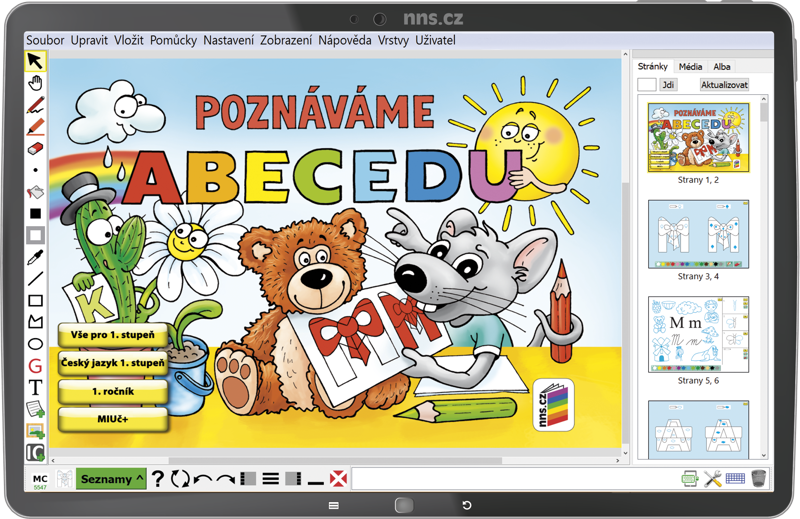Click the red G tool icon
800x519 pixels.
click(x=35, y=366)
